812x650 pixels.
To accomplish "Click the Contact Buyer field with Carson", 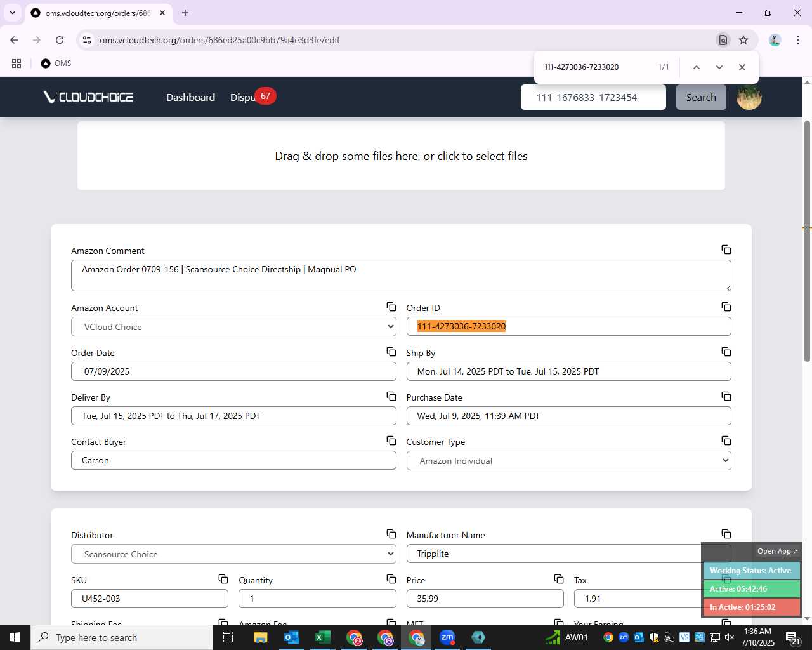I will (x=233, y=460).
